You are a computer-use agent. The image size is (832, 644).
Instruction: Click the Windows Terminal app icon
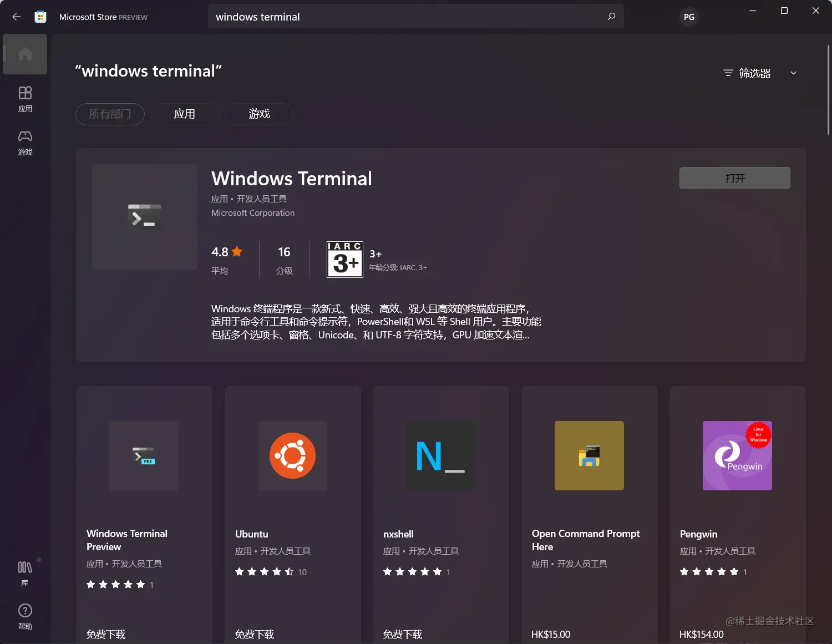coord(145,217)
